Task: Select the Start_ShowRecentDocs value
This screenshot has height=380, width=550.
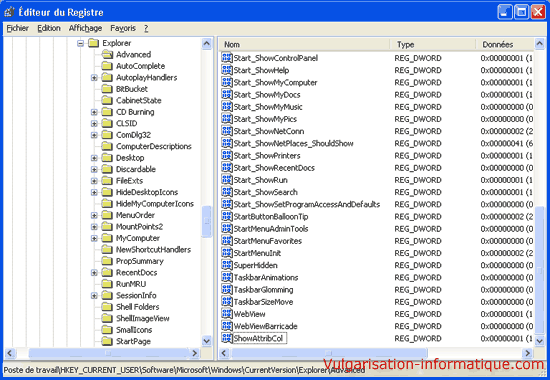Action: pos(274,168)
